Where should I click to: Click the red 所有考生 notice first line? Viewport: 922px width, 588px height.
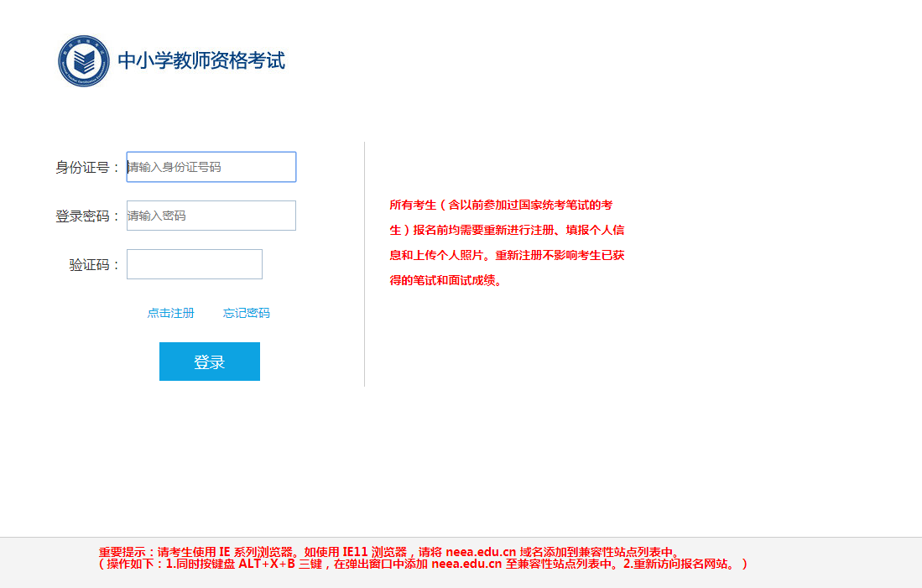pyautogui.click(x=501, y=205)
